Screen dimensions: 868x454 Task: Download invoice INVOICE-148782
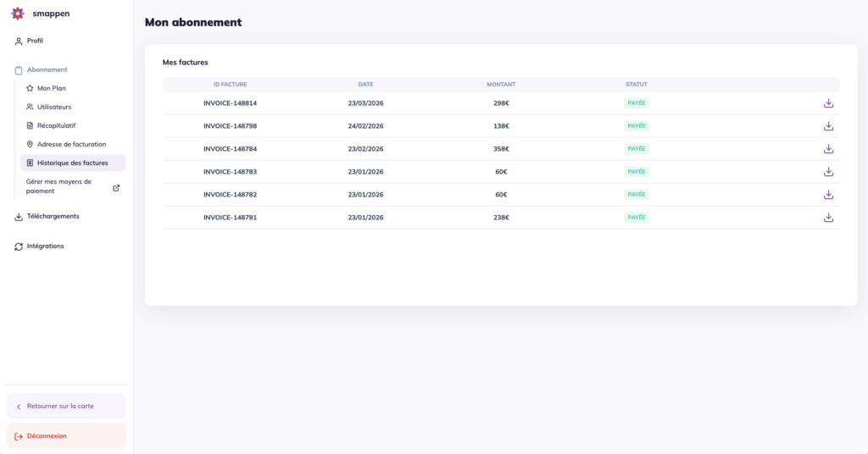click(828, 195)
